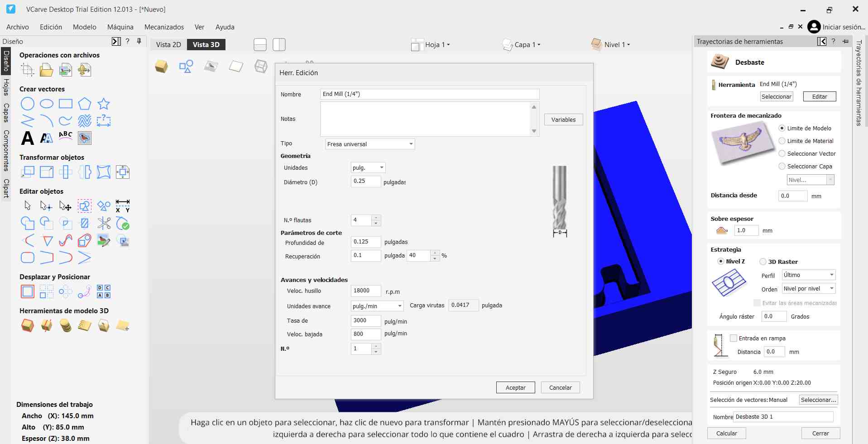
Task: Select the draw rectangle tool
Action: tap(66, 104)
